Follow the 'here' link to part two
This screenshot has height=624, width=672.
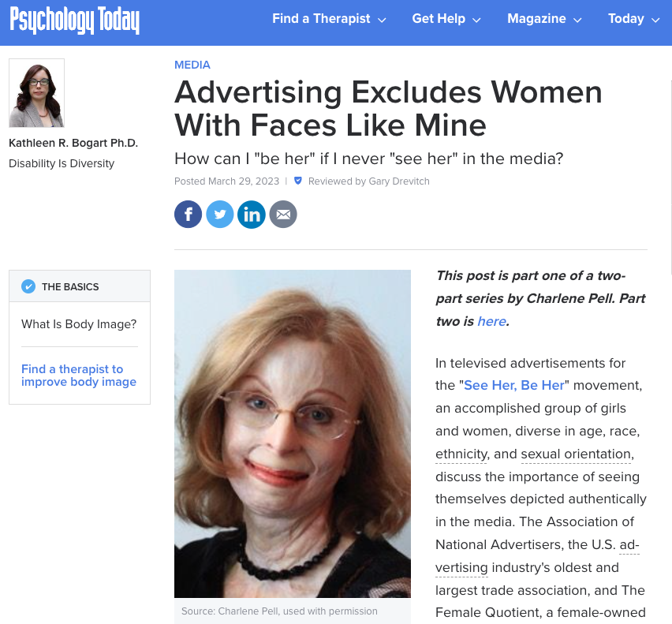tap(491, 321)
